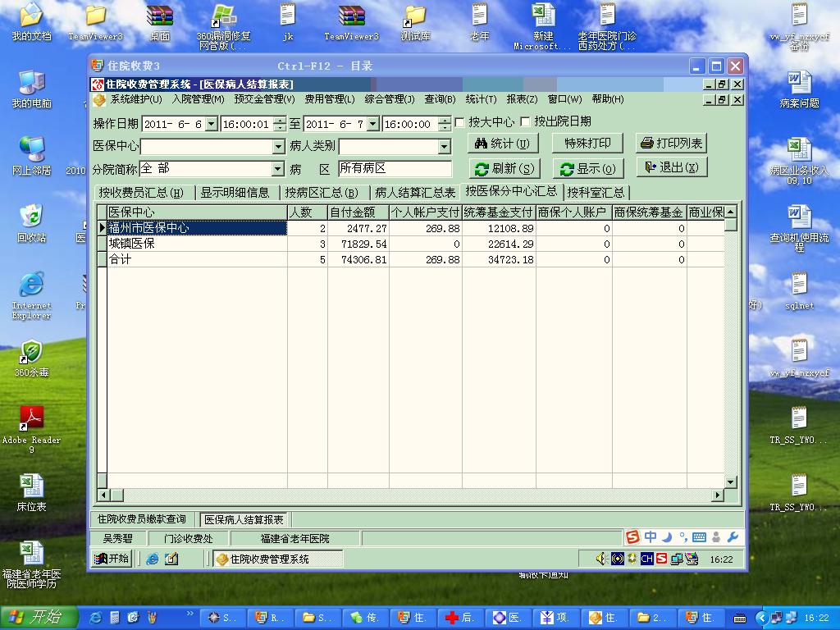Click the 退出 exit button
This screenshot has width=840, height=630.
pyautogui.click(x=671, y=167)
